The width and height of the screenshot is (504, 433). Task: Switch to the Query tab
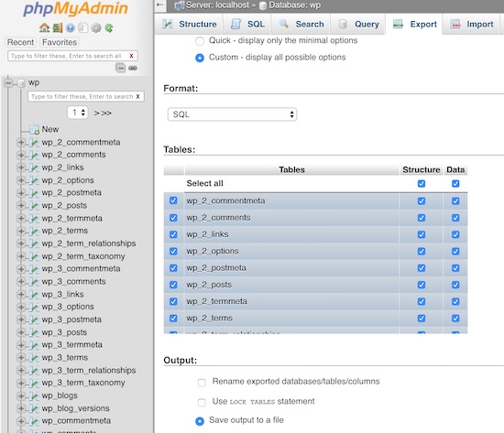(x=358, y=24)
